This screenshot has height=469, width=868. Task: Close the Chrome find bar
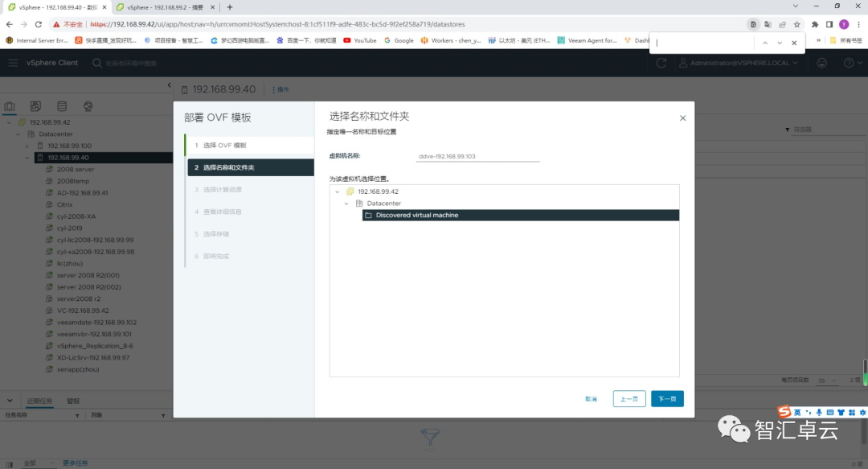pyautogui.click(x=794, y=43)
